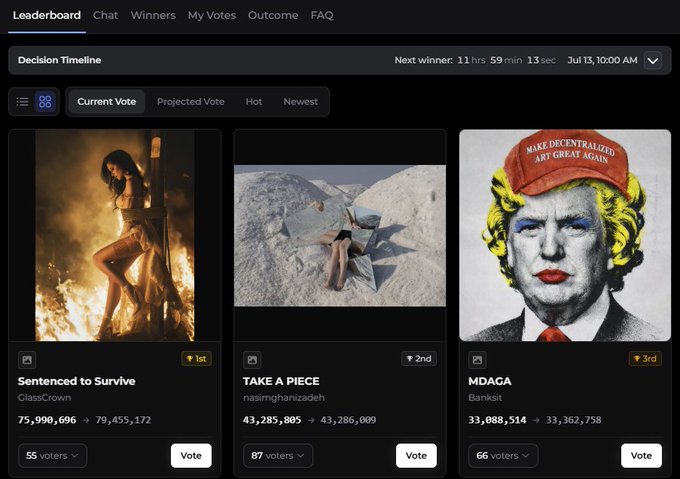The height and width of the screenshot is (479, 680).
Task: Click image type icon on MDAGA card
Action: (x=477, y=360)
